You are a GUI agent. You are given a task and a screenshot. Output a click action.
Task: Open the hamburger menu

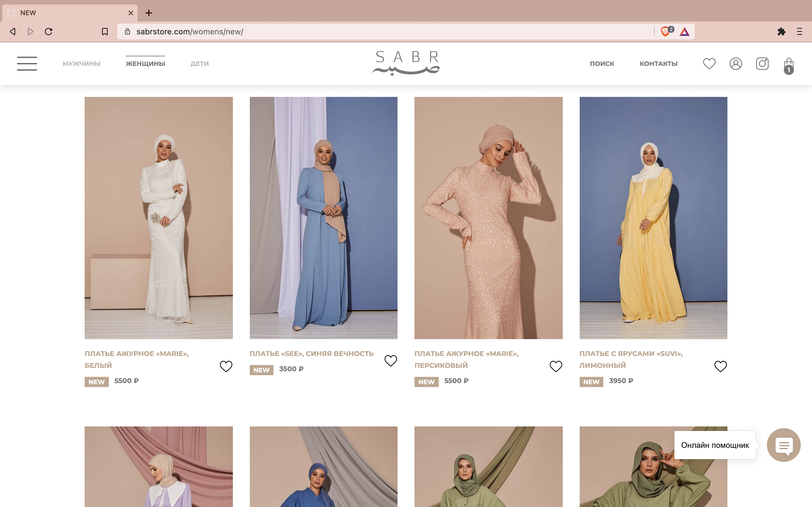pos(27,63)
